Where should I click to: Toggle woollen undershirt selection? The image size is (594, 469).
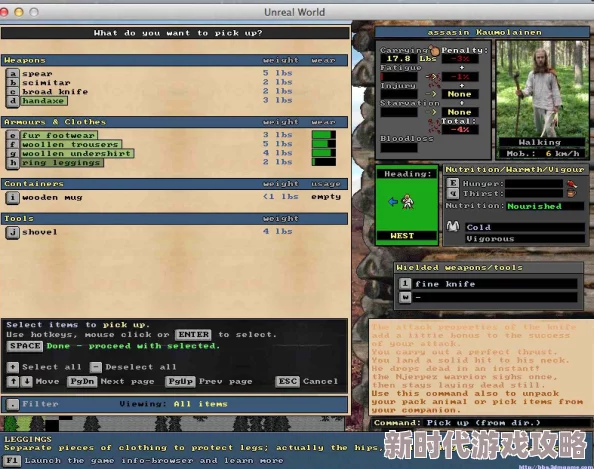(77, 153)
